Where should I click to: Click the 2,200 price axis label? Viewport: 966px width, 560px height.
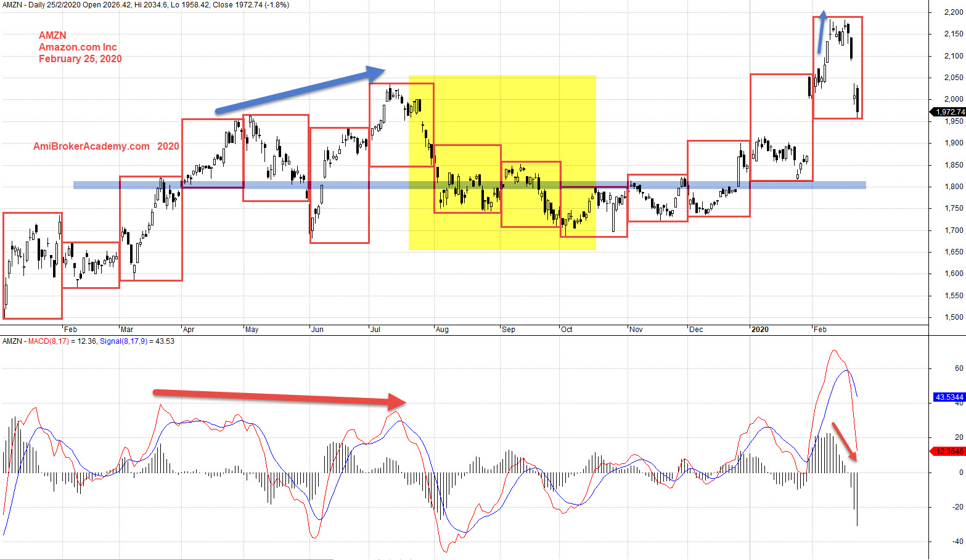(954, 12)
